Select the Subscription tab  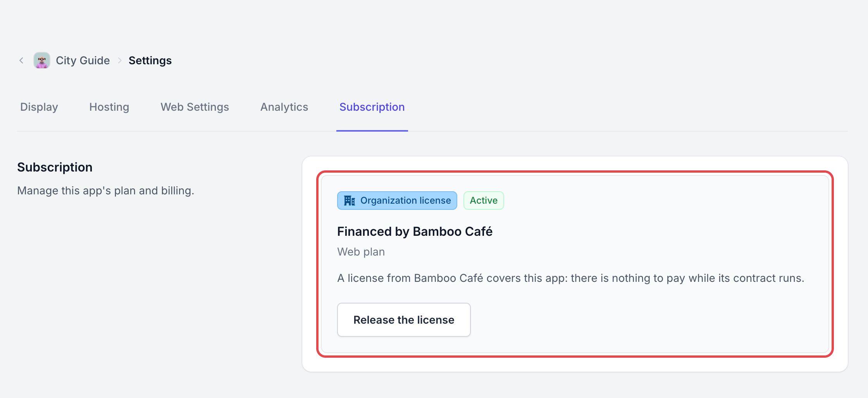coord(372,107)
